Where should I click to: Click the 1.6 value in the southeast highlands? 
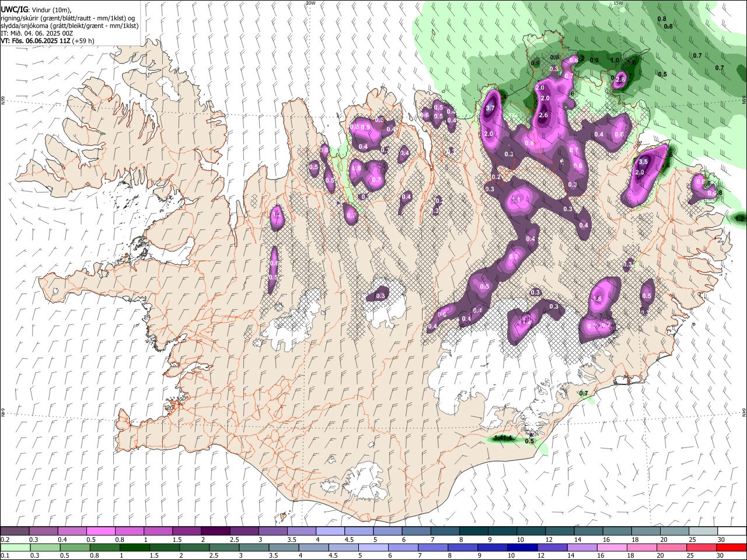pyautogui.click(x=597, y=299)
